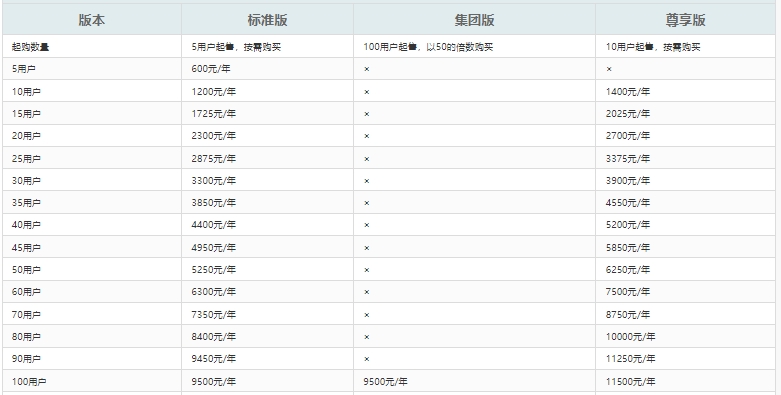Select the 60用户 row label
Image resolution: width=781 pixels, height=395 pixels.
tap(26, 291)
